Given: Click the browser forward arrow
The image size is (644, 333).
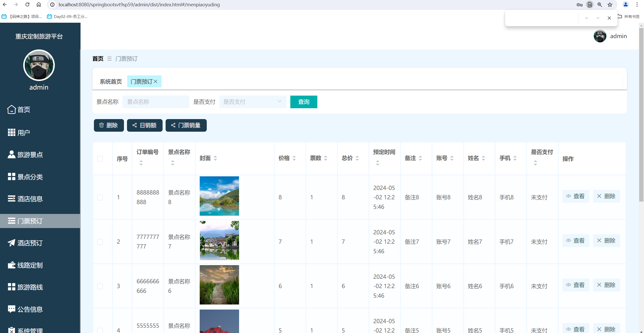Looking at the screenshot, I should (x=16, y=5).
